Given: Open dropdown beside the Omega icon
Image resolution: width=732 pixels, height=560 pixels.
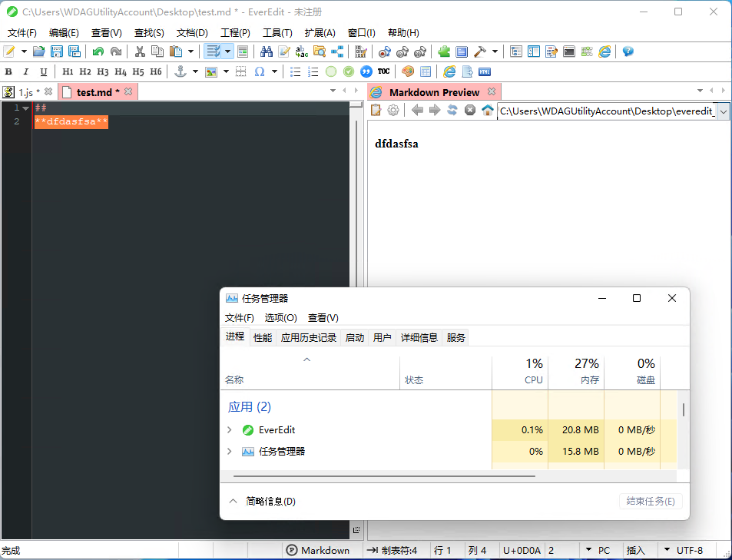Looking at the screenshot, I should (x=274, y=71).
